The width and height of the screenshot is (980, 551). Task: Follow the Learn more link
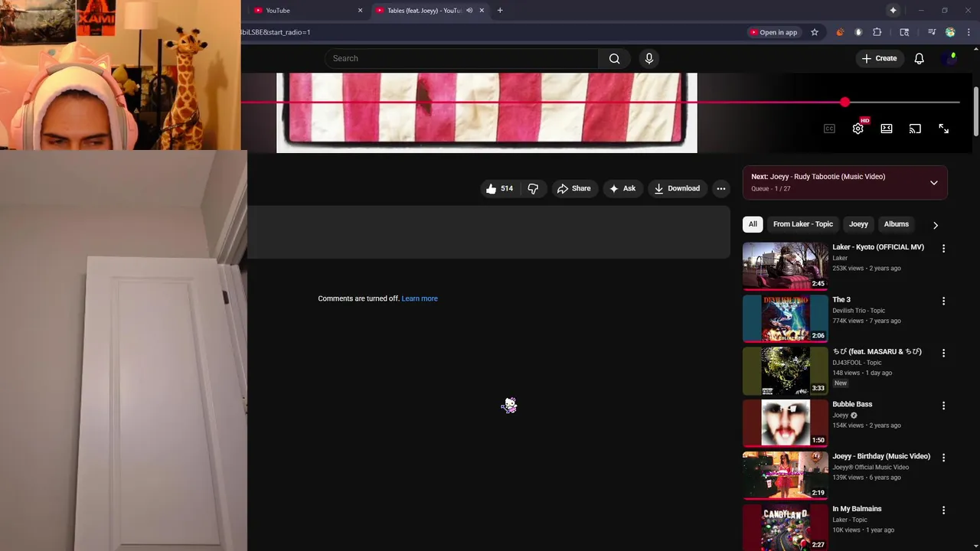click(x=420, y=298)
